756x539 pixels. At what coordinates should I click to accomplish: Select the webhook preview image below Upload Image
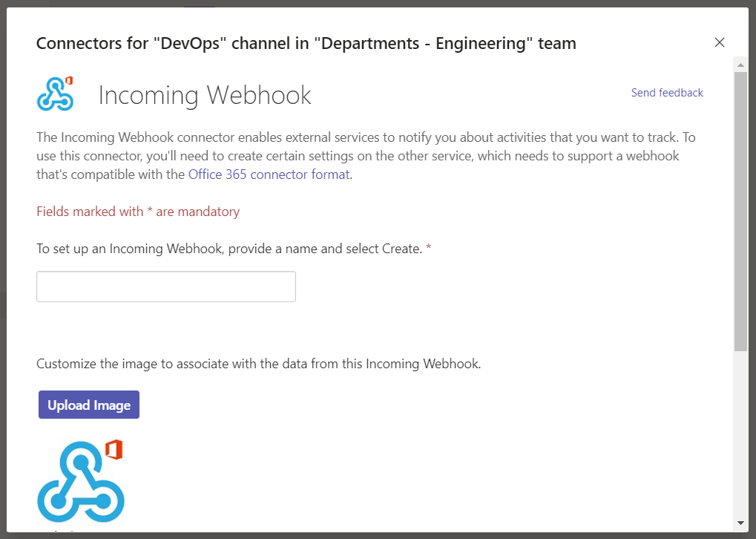click(x=80, y=481)
